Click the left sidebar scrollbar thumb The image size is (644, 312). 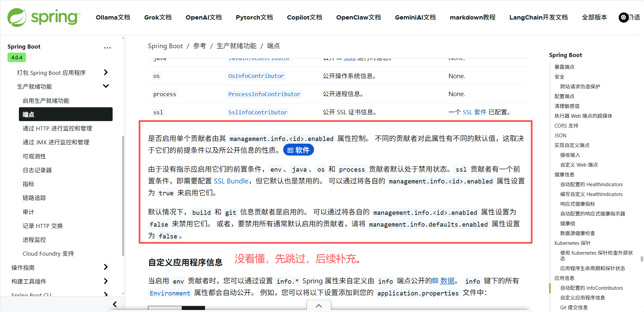point(123,196)
